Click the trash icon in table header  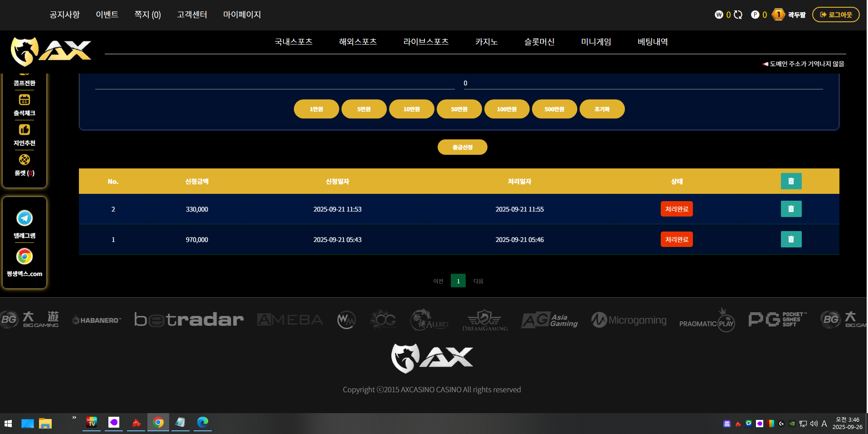click(x=791, y=181)
